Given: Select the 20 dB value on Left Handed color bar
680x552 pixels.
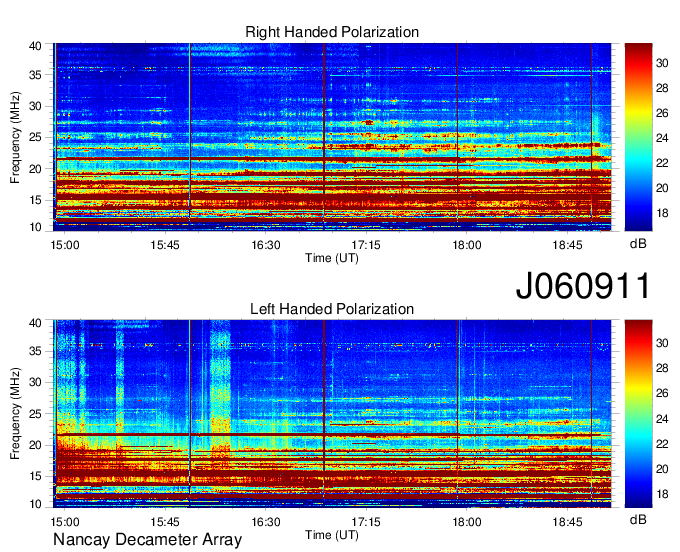Looking at the screenshot, I should [662, 469].
